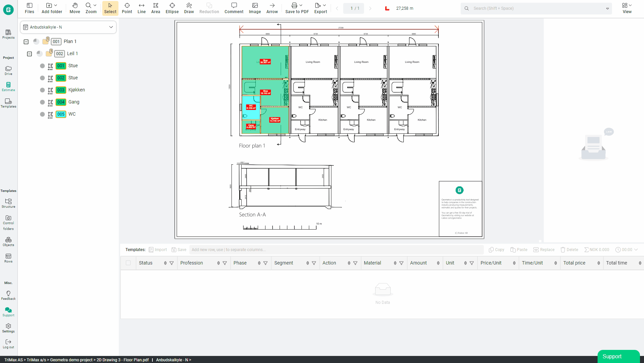
Task: Open Add folder dropdown arrow
Action: pos(56,5)
